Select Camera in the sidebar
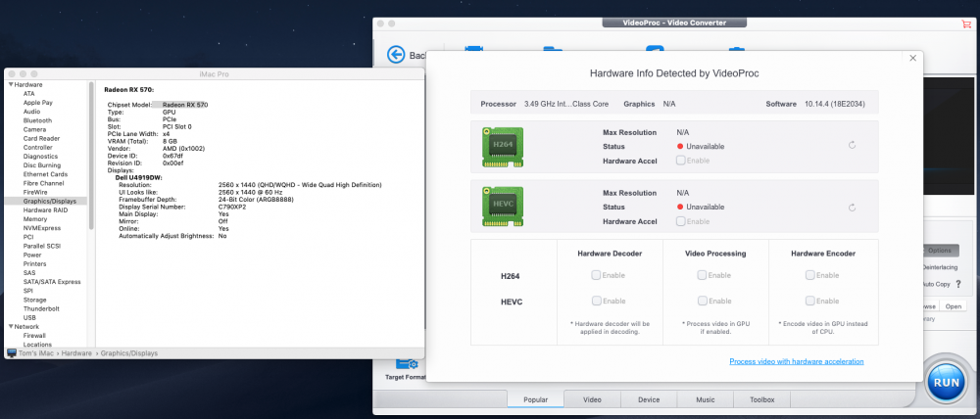The width and height of the screenshot is (980, 419). pyautogui.click(x=34, y=129)
